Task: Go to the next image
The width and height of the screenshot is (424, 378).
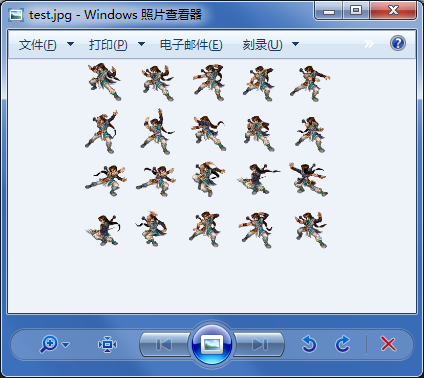Action: click(259, 345)
